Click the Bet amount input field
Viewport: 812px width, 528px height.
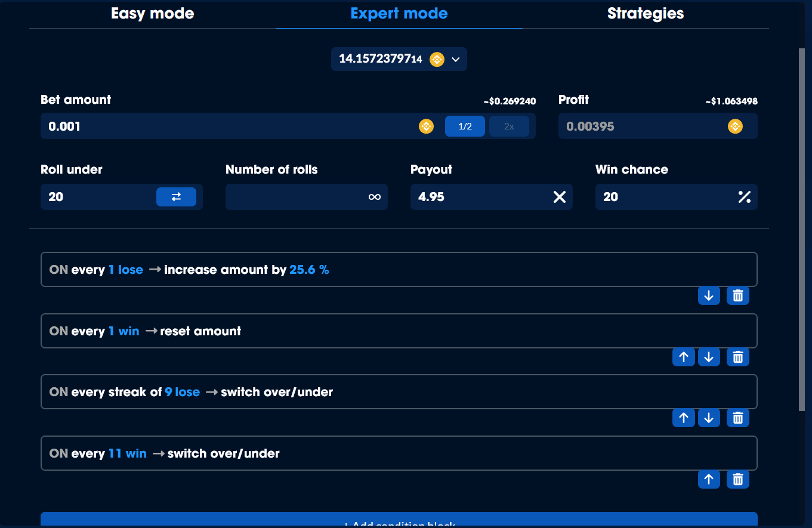227,126
